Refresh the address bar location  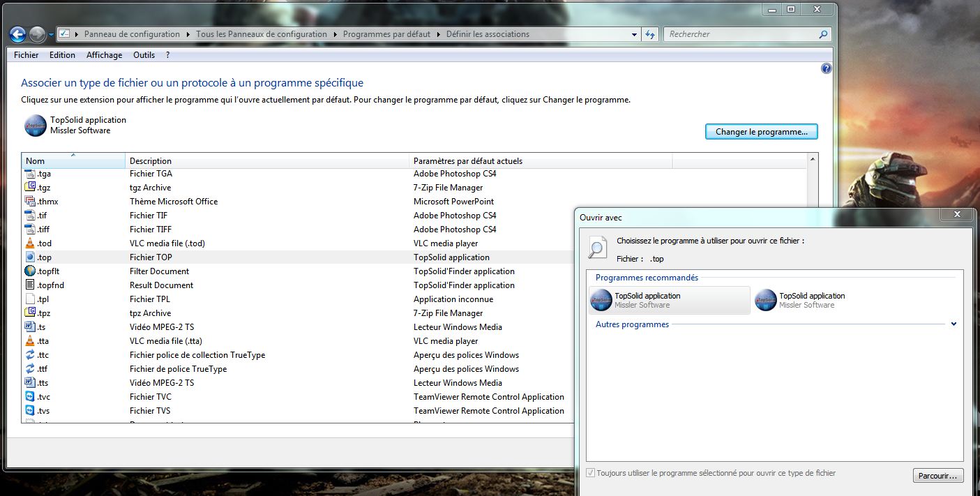650,34
